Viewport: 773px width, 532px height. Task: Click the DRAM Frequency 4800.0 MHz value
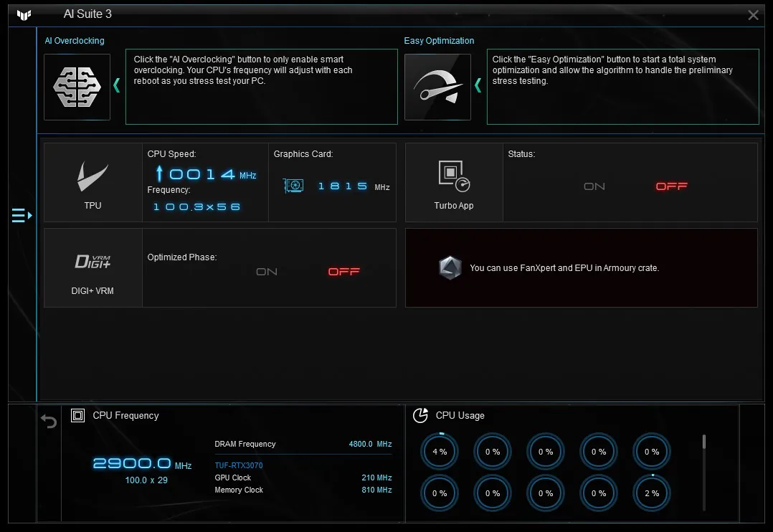pyautogui.click(x=370, y=445)
